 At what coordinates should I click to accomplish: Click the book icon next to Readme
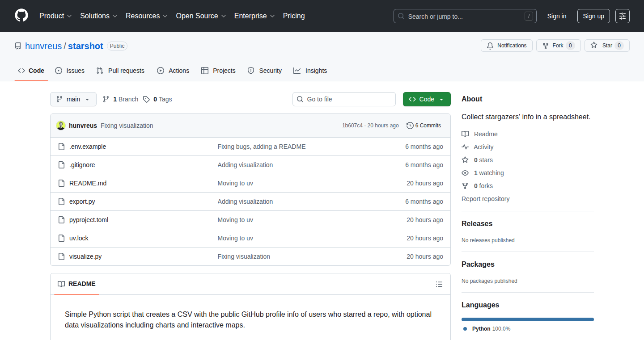point(465,134)
